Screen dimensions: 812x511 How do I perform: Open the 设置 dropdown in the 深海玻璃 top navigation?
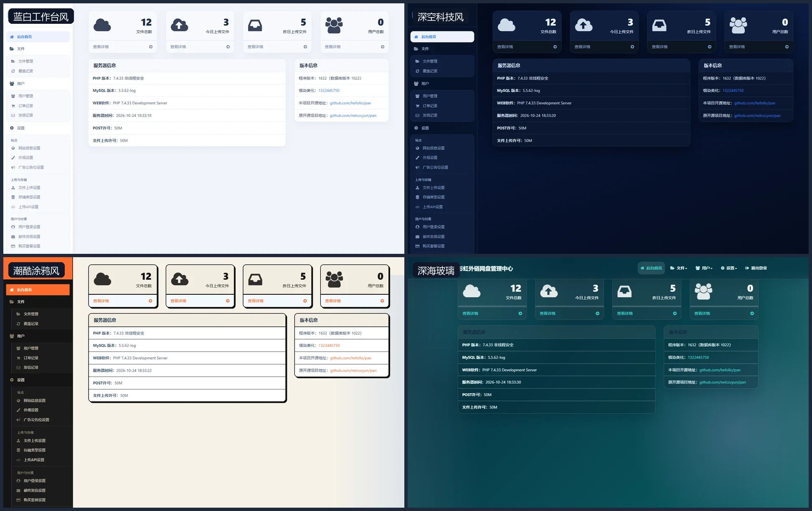729,268
